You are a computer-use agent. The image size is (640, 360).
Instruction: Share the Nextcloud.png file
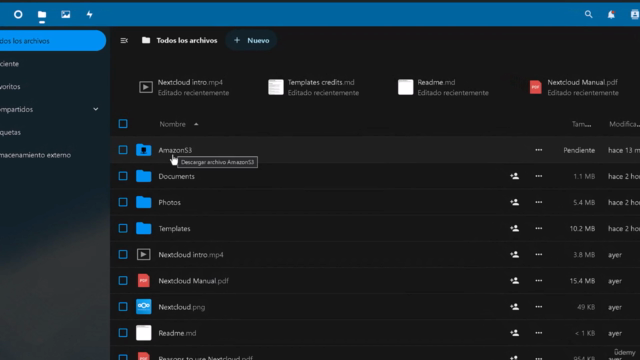[515, 307]
